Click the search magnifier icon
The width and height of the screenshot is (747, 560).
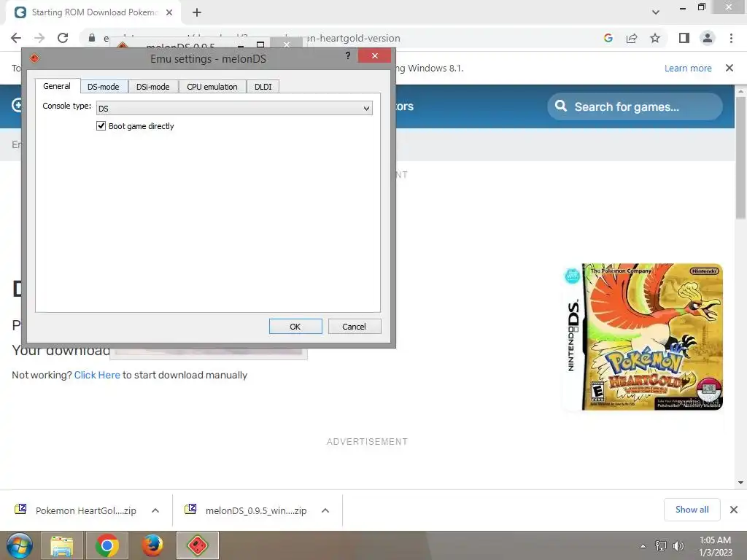point(561,106)
